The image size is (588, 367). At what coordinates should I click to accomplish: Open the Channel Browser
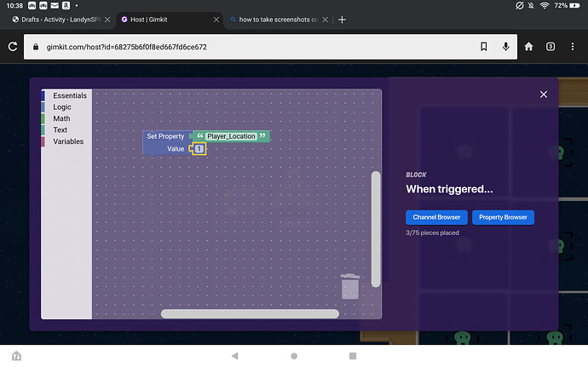coord(435,217)
